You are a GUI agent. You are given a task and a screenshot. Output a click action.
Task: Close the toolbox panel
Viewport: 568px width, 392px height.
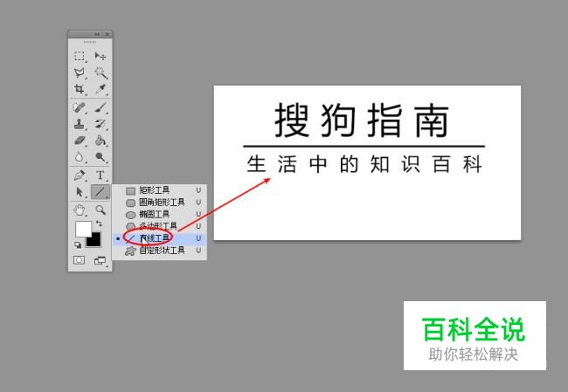(x=107, y=34)
